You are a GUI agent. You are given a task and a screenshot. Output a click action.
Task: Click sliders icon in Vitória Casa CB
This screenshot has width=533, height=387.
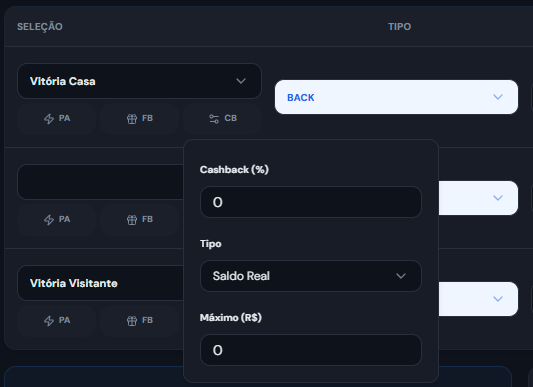click(214, 119)
